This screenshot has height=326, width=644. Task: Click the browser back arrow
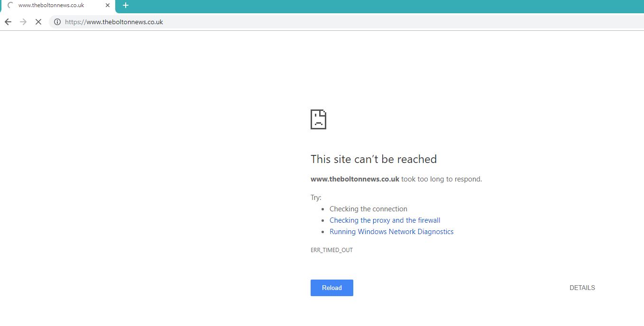coord(8,22)
